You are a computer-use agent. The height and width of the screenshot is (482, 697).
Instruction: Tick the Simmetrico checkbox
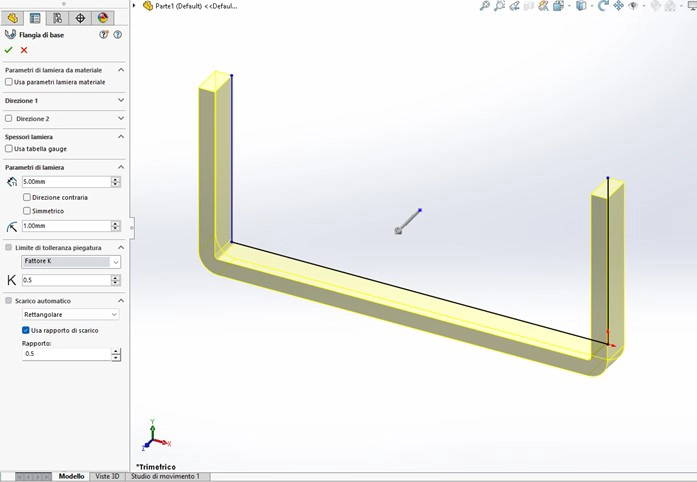(27, 211)
